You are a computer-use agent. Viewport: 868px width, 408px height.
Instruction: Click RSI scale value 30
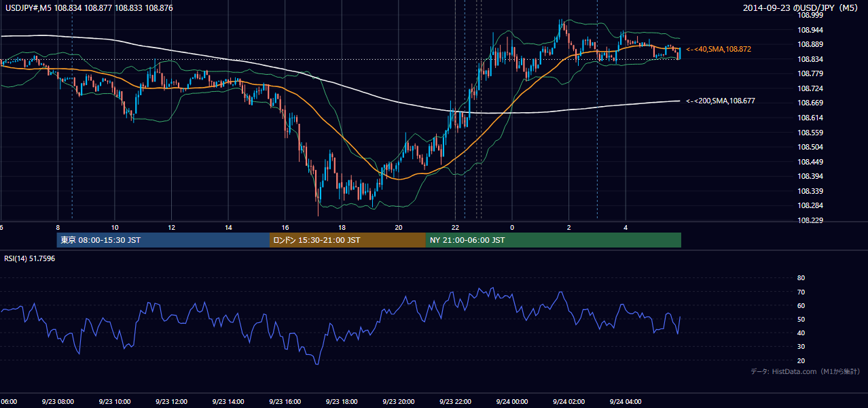(x=801, y=347)
